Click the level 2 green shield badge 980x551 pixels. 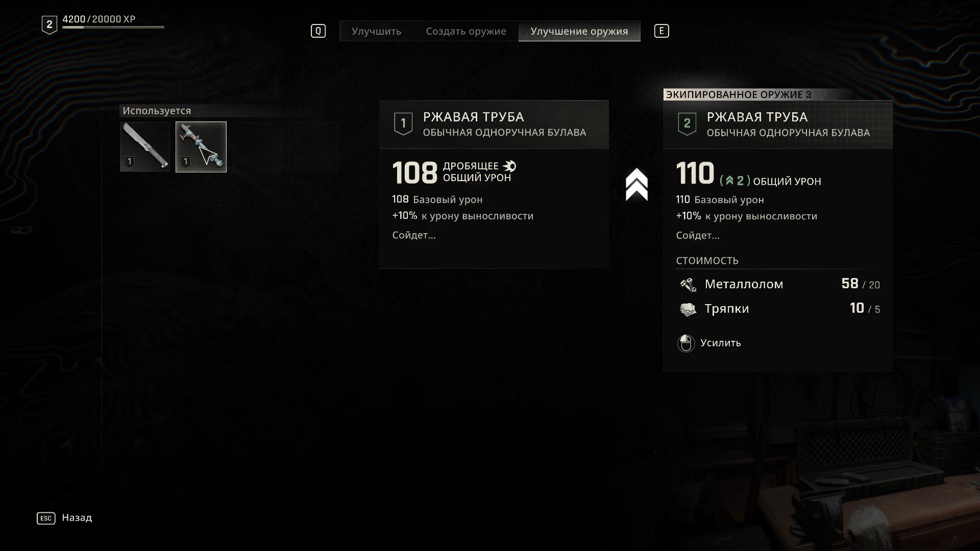click(x=687, y=123)
